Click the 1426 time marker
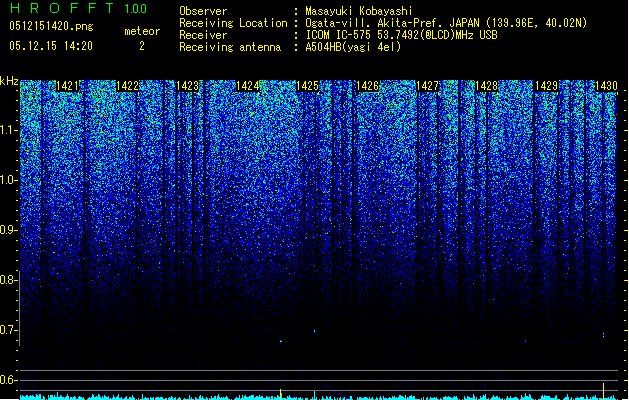Image resolution: width=629 pixels, height=400 pixels. 367,86
